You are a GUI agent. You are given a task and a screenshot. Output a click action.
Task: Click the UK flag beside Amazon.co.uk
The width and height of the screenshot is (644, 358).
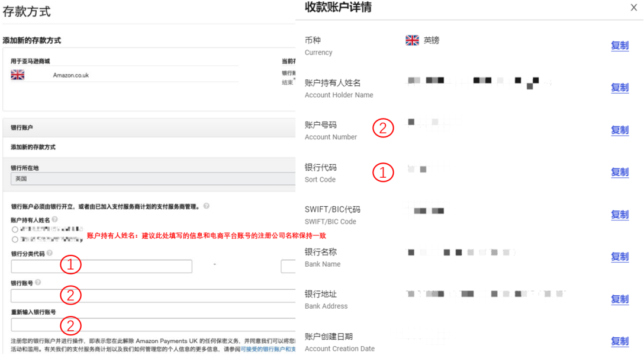tap(18, 75)
